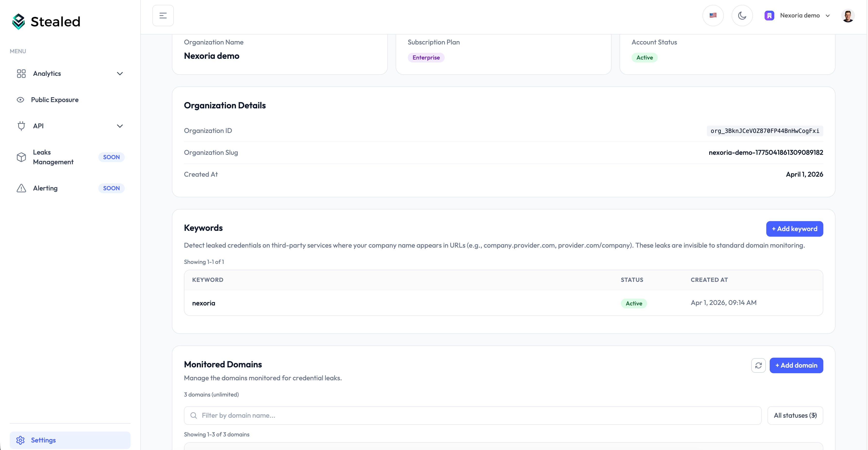Open the sidebar hamburger menu

tap(163, 15)
